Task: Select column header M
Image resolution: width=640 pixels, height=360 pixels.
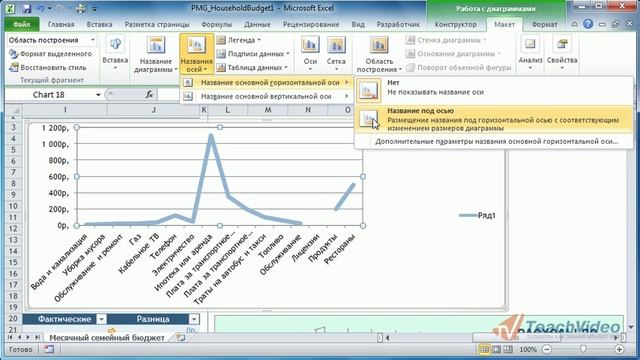Action: click(x=268, y=110)
